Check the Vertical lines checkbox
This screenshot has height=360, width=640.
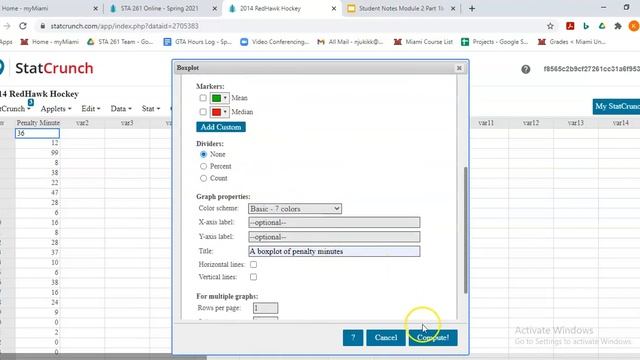253,277
